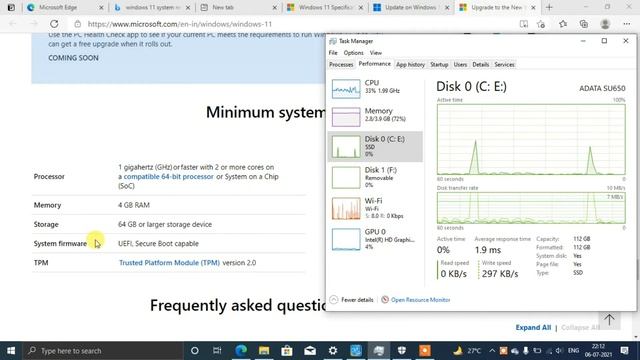Viewport: 640px width, 360px height.
Task: Open the volume icon in system tray
Action: click(x=559, y=351)
